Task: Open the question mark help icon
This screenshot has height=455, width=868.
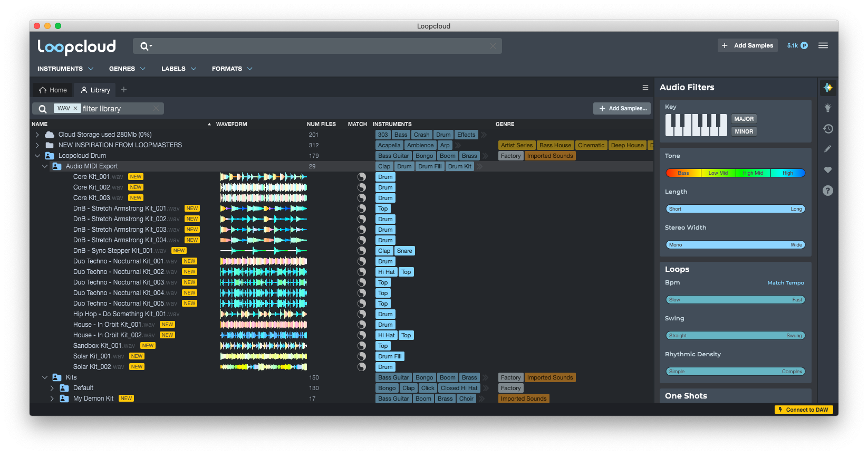Action: tap(828, 191)
